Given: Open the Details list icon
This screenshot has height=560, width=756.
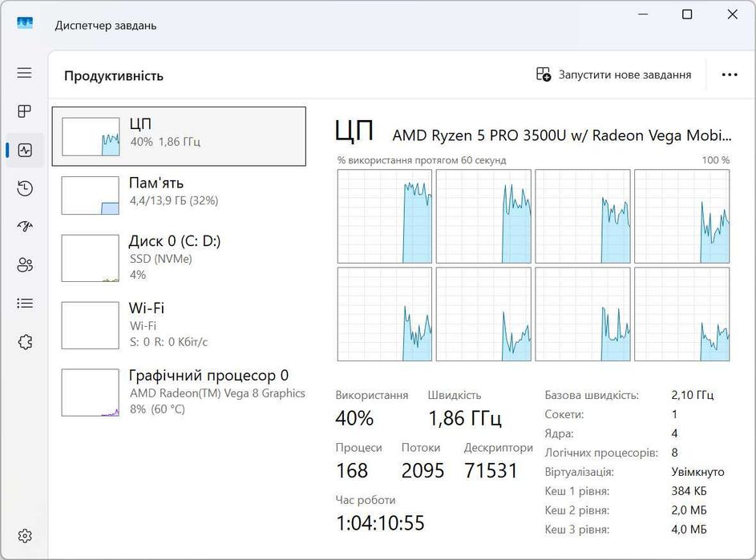Looking at the screenshot, I should pos(25,303).
